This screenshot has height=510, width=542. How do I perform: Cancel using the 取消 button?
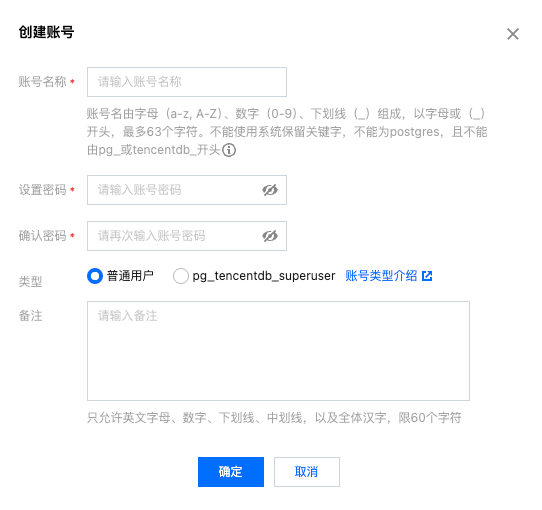point(307,472)
